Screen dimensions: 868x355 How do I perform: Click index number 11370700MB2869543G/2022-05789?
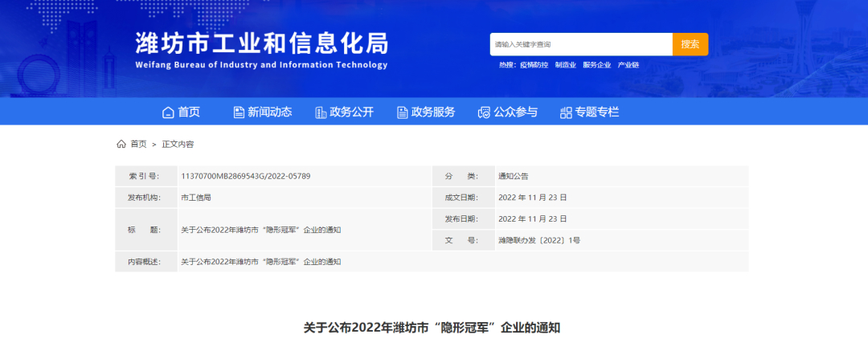(246, 177)
